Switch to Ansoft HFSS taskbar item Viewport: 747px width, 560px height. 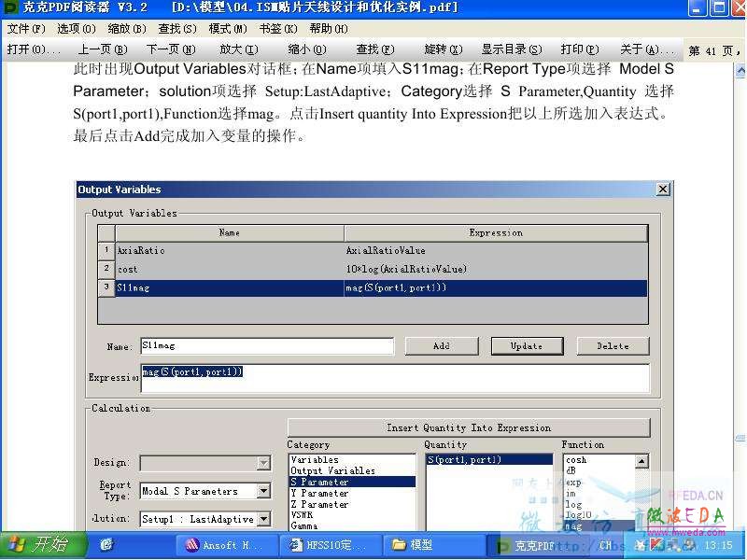(x=227, y=545)
